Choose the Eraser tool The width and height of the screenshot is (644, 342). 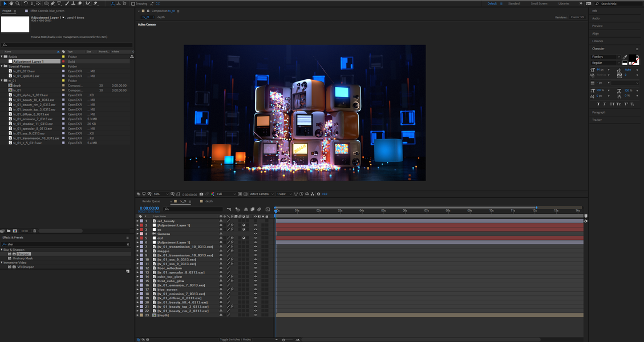pyautogui.click(x=80, y=3)
